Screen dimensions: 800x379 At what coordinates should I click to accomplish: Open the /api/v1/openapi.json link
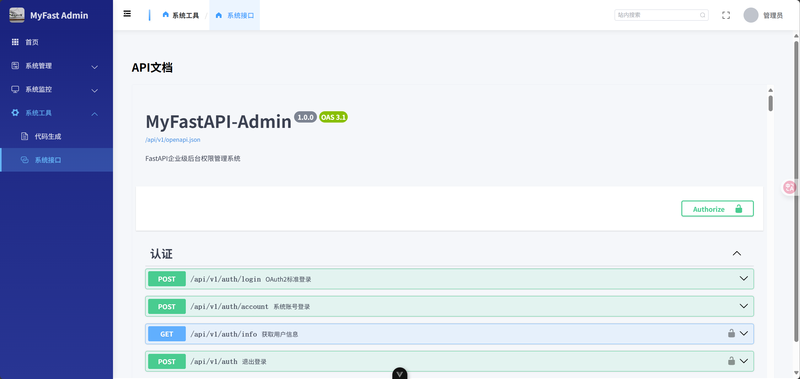point(169,140)
